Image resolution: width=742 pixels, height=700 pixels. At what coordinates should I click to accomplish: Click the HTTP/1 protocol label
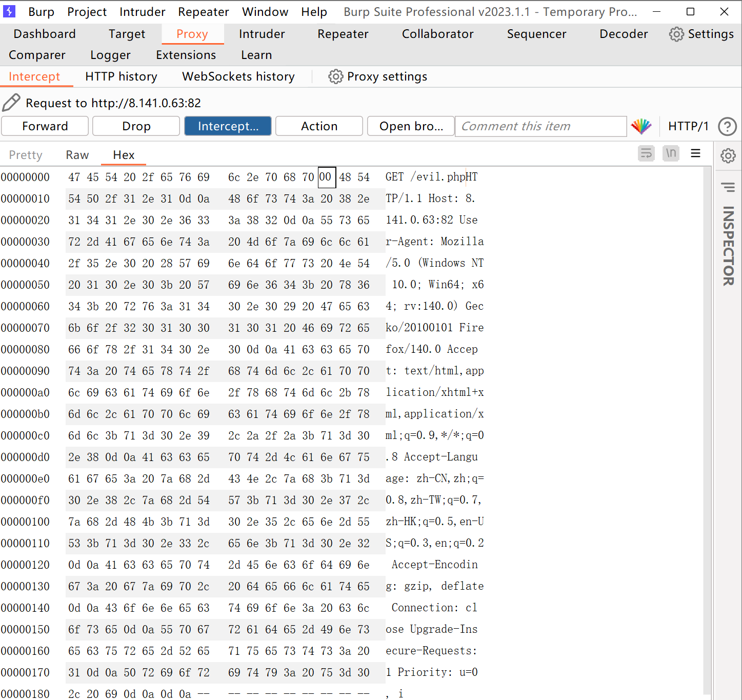click(688, 126)
